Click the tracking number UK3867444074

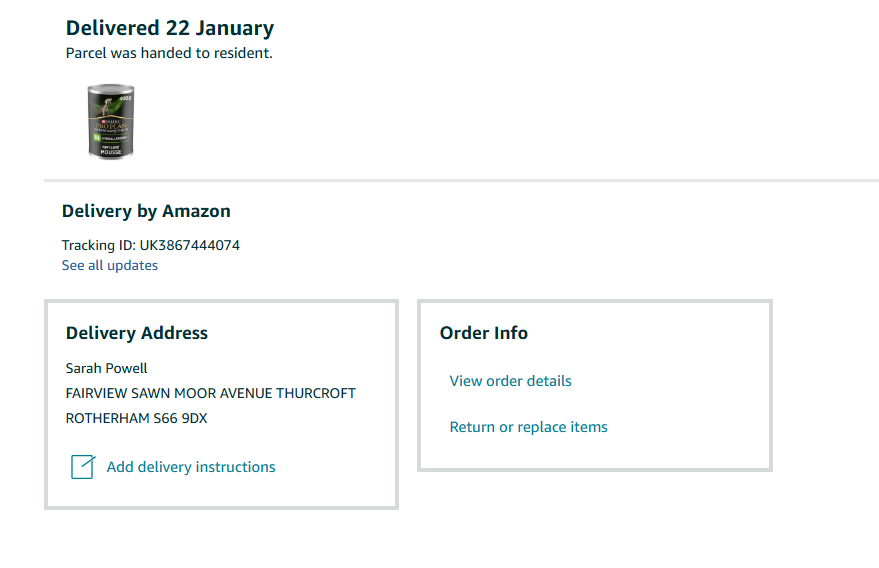(x=191, y=245)
